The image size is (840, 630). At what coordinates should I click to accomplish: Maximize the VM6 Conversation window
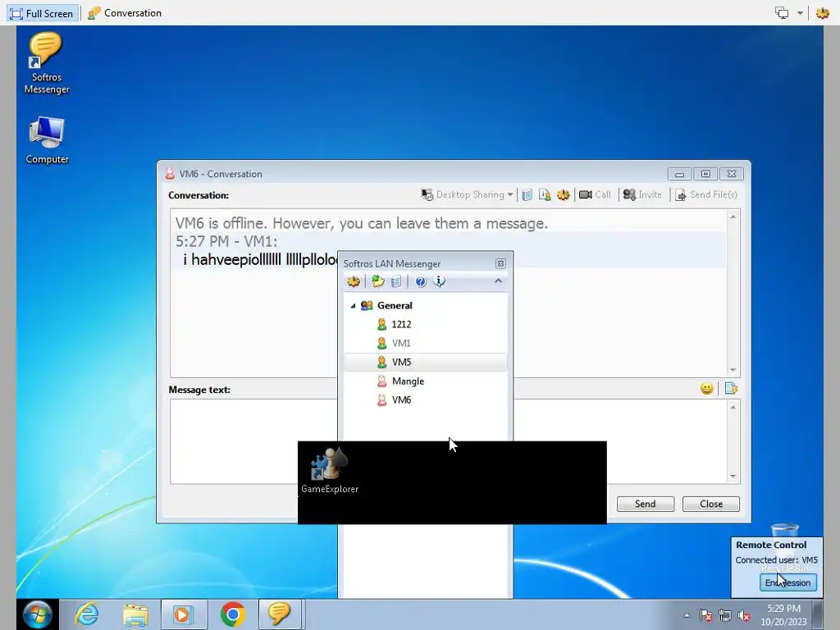click(x=705, y=174)
